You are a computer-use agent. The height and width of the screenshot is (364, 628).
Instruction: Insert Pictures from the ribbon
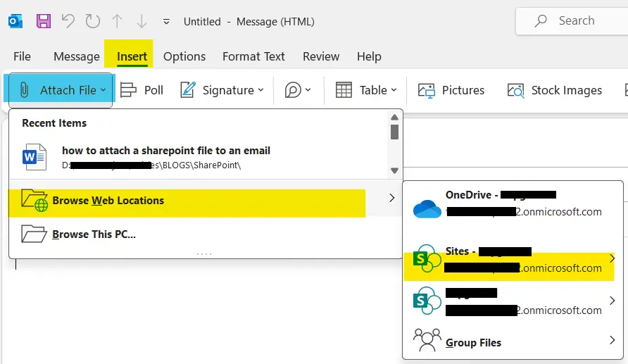[451, 90]
